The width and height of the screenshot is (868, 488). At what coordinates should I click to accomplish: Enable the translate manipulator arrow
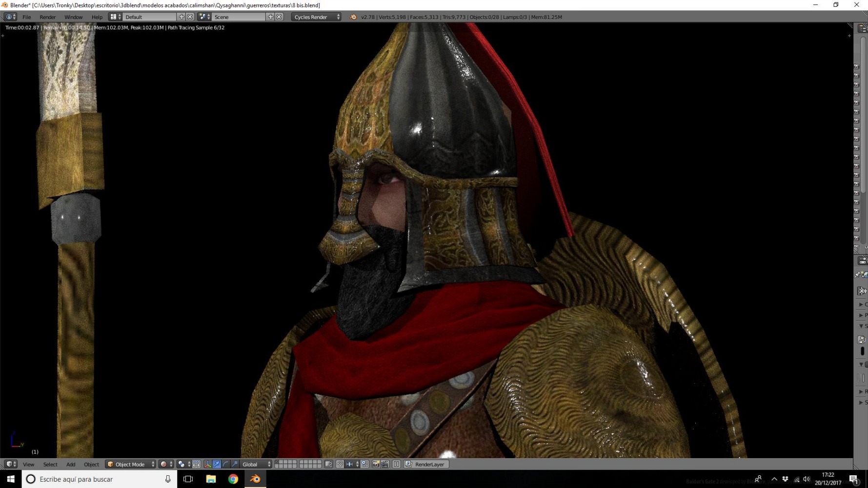pos(217,464)
